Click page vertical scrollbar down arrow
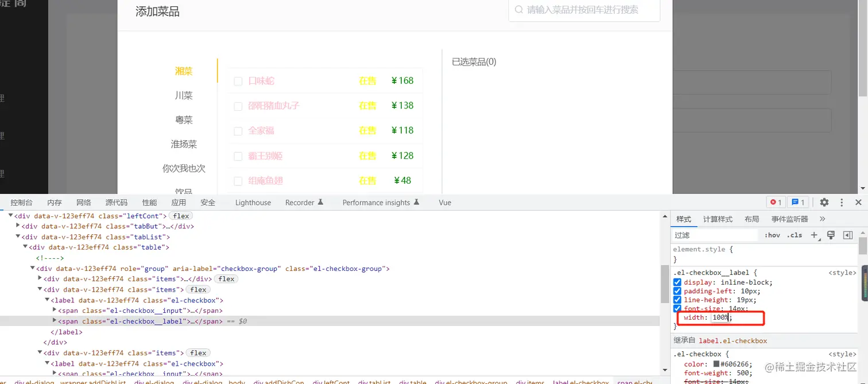 [x=863, y=188]
